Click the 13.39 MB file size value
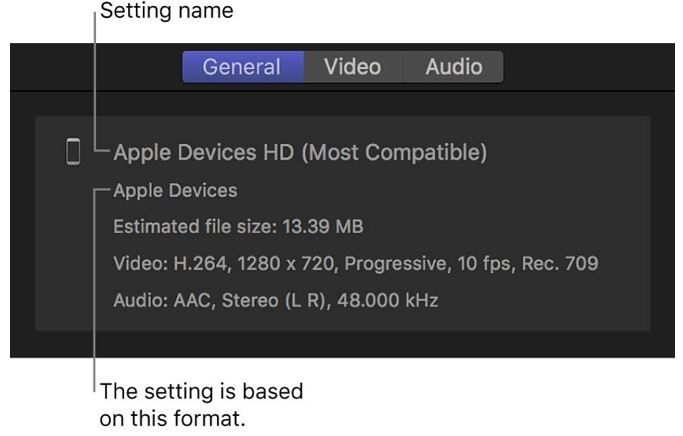Screen dimensions: 683x436 pyautogui.click(x=323, y=226)
